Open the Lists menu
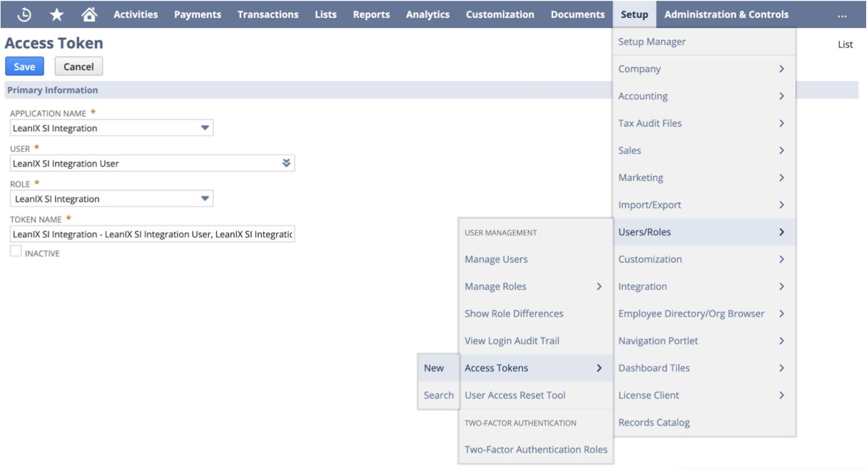 (326, 14)
